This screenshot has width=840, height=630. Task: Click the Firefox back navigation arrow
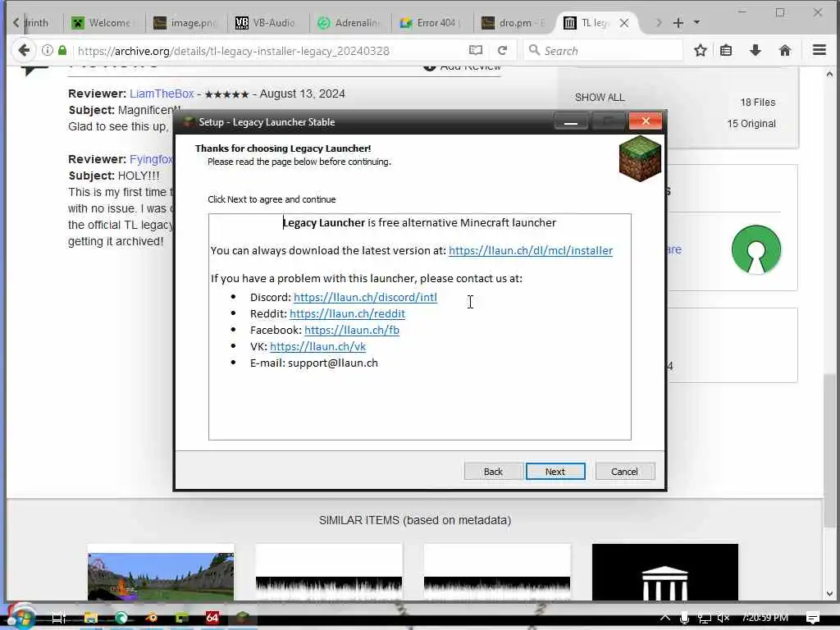[x=24, y=50]
